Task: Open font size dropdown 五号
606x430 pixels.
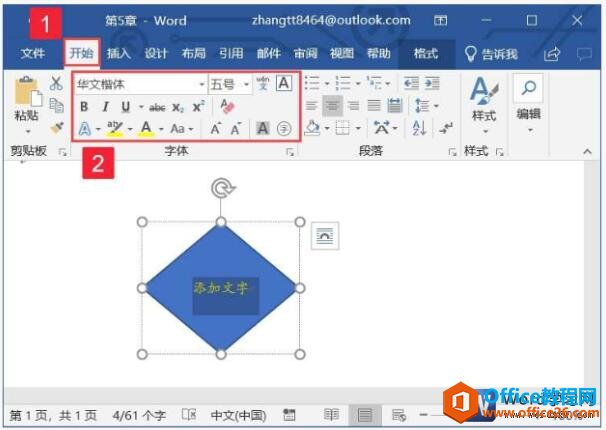Action: pos(246,84)
